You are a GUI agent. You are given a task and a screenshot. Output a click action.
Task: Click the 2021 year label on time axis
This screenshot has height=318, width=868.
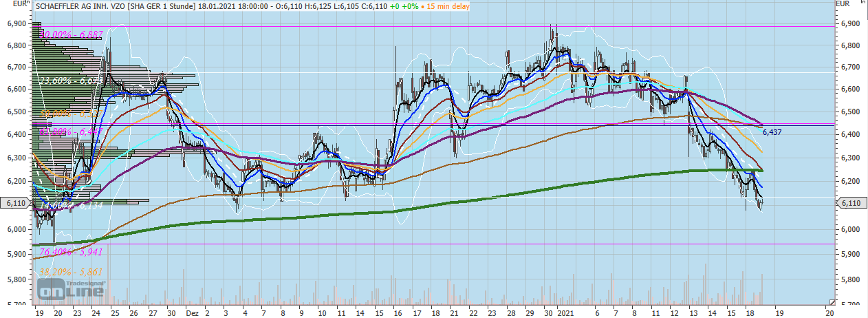(566, 312)
